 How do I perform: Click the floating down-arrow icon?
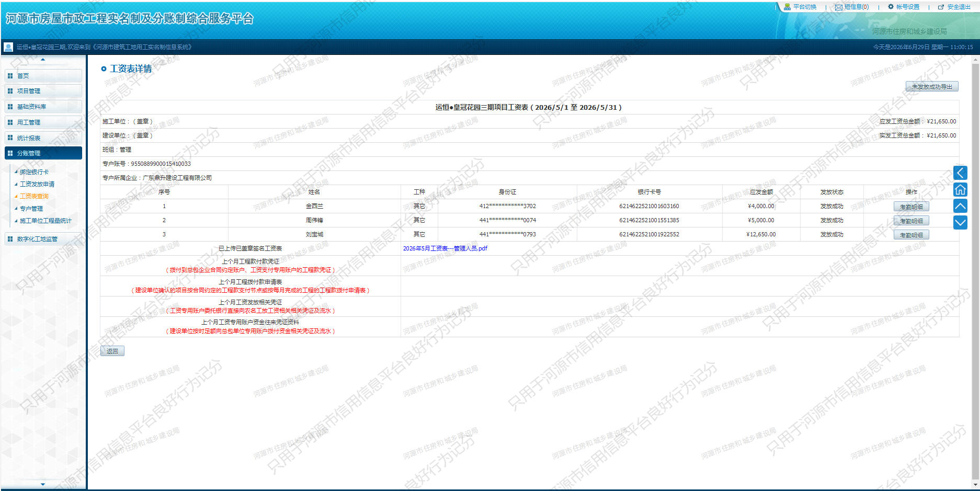pos(960,223)
